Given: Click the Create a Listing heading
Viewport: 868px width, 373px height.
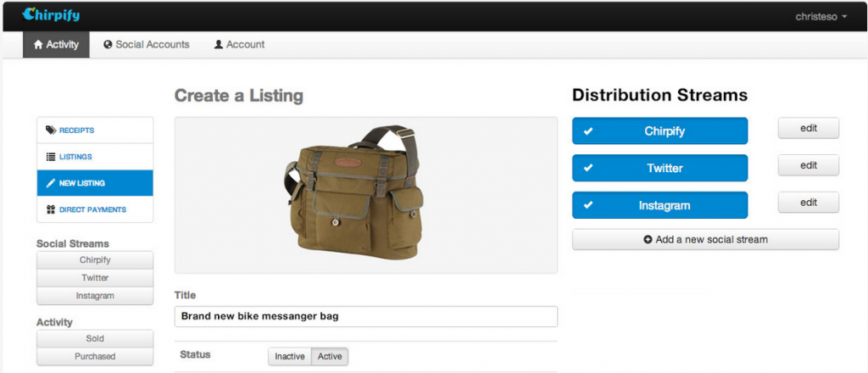Looking at the screenshot, I should click(x=238, y=96).
